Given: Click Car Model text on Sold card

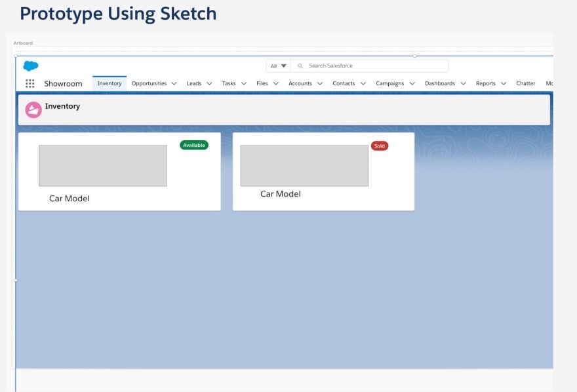Looking at the screenshot, I should 281,194.
